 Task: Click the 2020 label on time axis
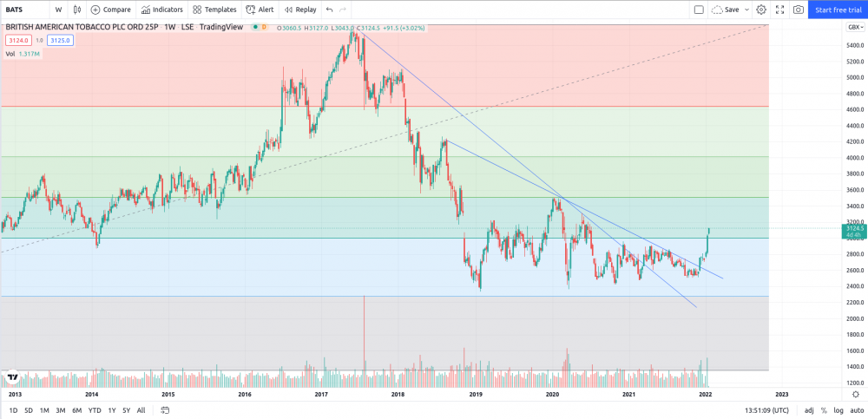click(x=552, y=395)
